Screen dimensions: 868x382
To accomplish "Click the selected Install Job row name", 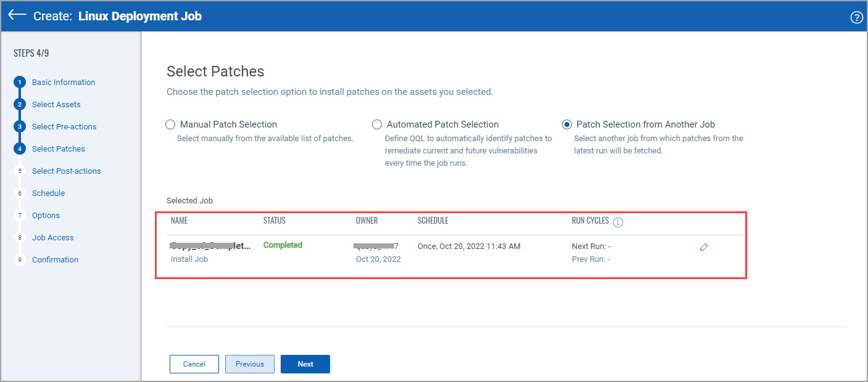I will [x=210, y=246].
